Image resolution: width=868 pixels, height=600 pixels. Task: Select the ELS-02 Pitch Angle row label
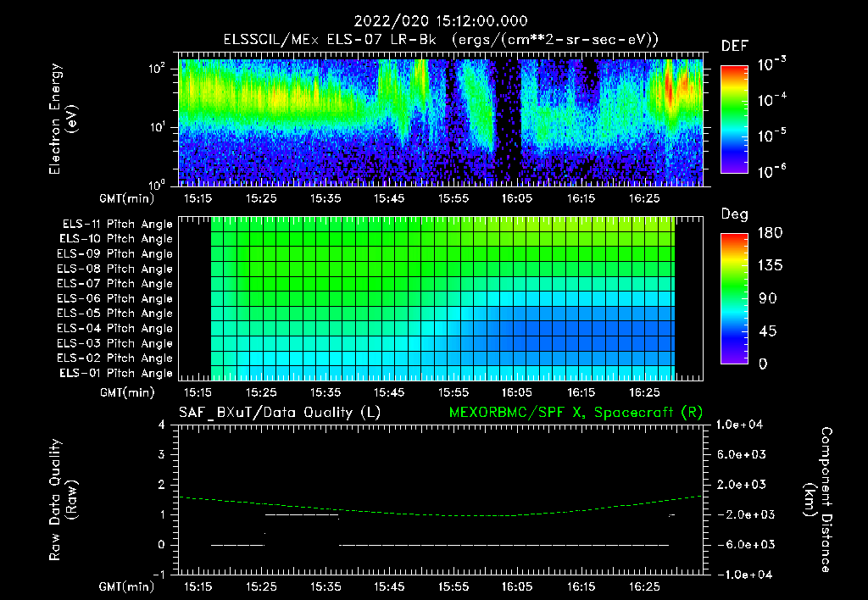pyautogui.click(x=115, y=358)
